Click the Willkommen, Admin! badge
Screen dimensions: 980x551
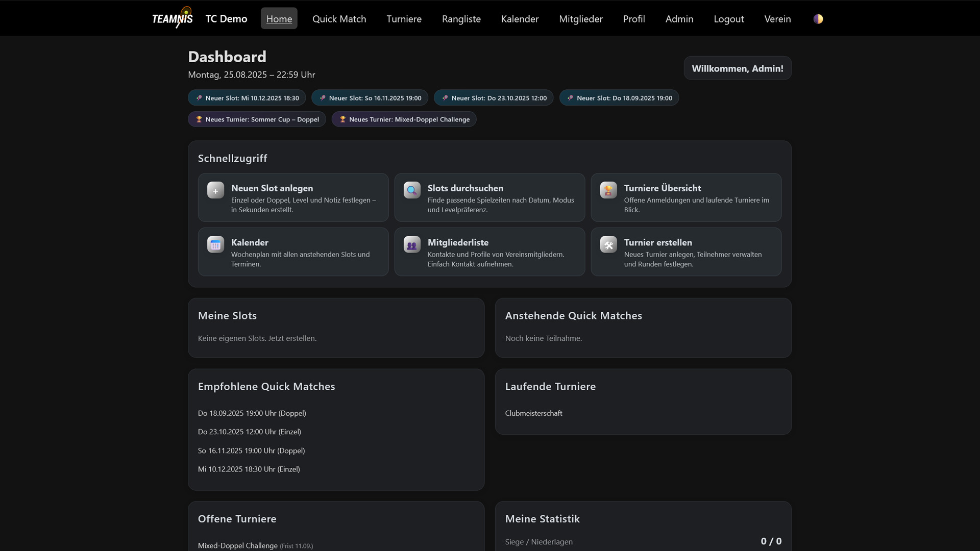tap(737, 68)
